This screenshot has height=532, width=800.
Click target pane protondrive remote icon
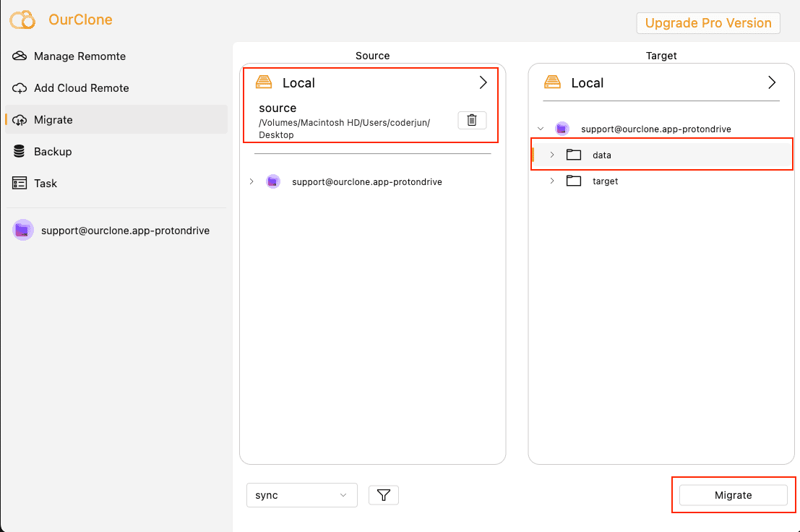point(562,129)
